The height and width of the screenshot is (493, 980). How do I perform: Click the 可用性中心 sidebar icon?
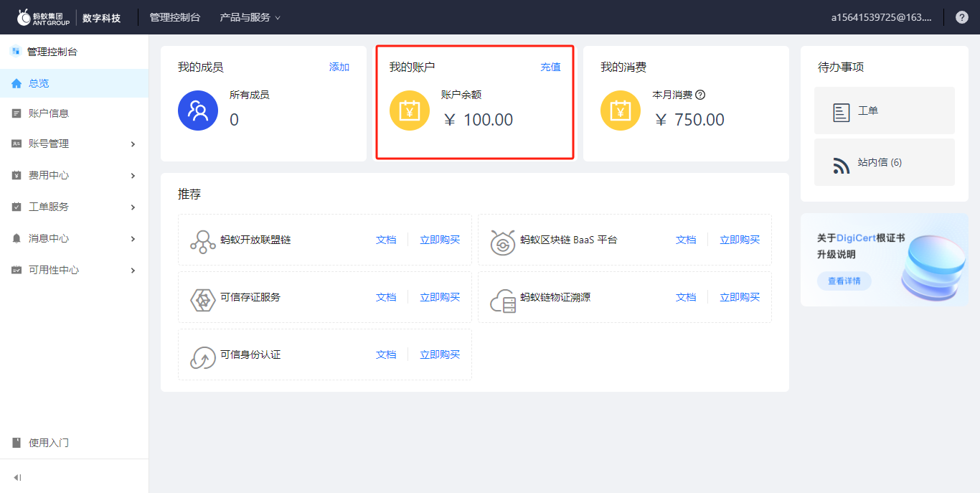(17, 270)
